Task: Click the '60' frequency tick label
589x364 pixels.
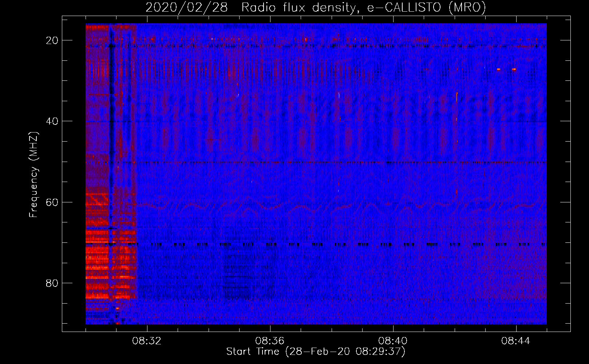Action: pos(52,202)
